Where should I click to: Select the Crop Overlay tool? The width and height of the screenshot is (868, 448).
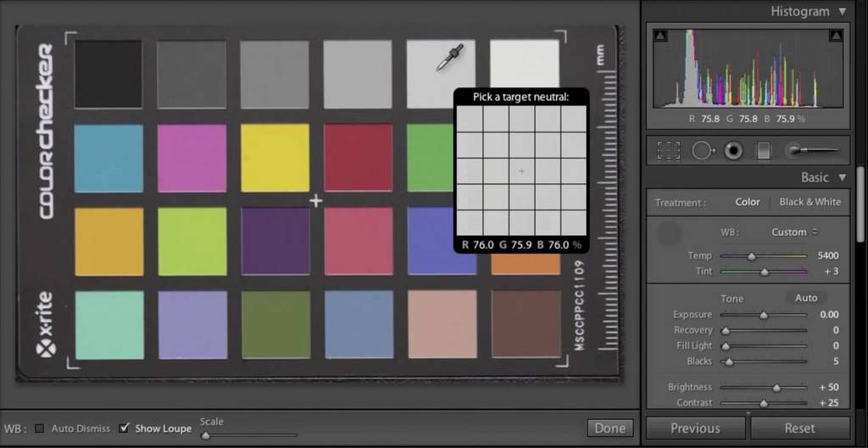pyautogui.click(x=669, y=151)
